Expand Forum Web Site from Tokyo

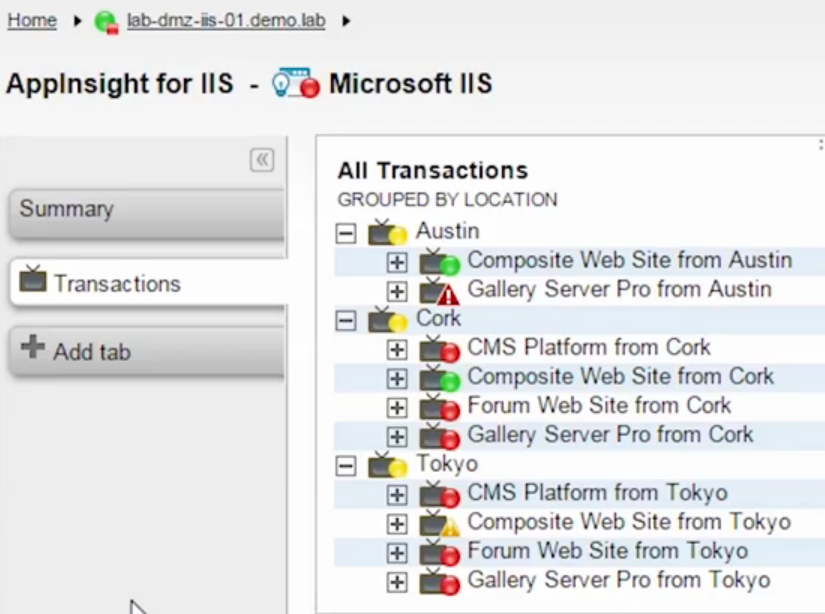[397, 552]
